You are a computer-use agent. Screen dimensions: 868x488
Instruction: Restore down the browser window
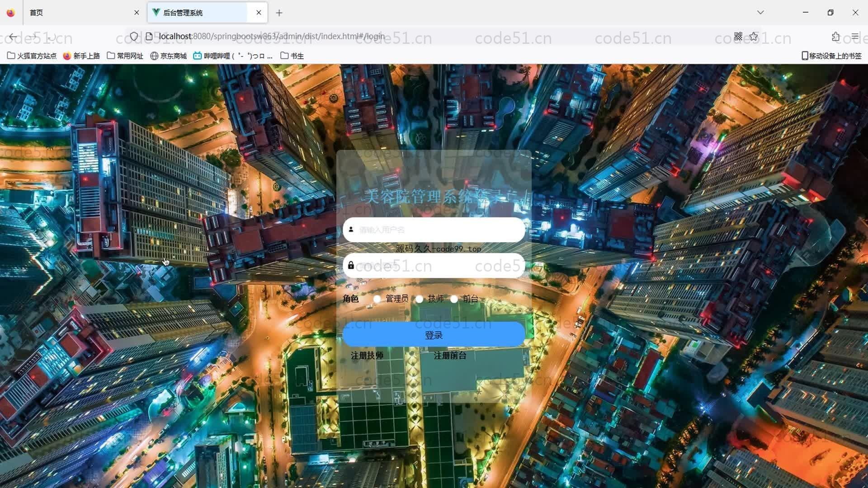(x=830, y=13)
